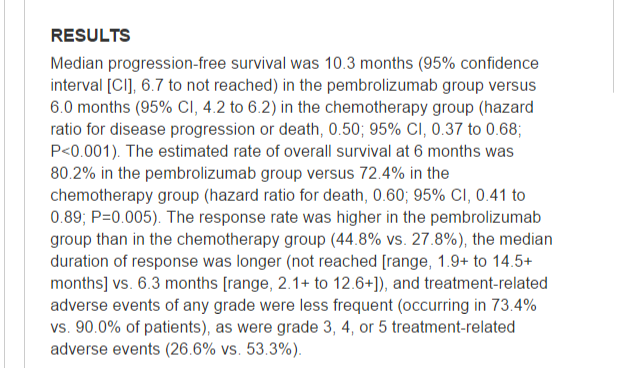Click the "90.0% of patients" text
618x368 pixels.
click(x=138, y=328)
